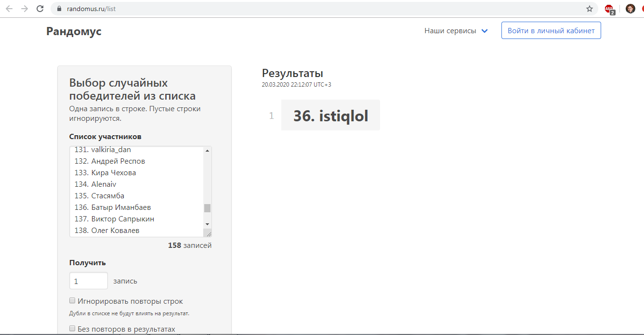Focus the number of records input
644x335 pixels.
pos(89,281)
